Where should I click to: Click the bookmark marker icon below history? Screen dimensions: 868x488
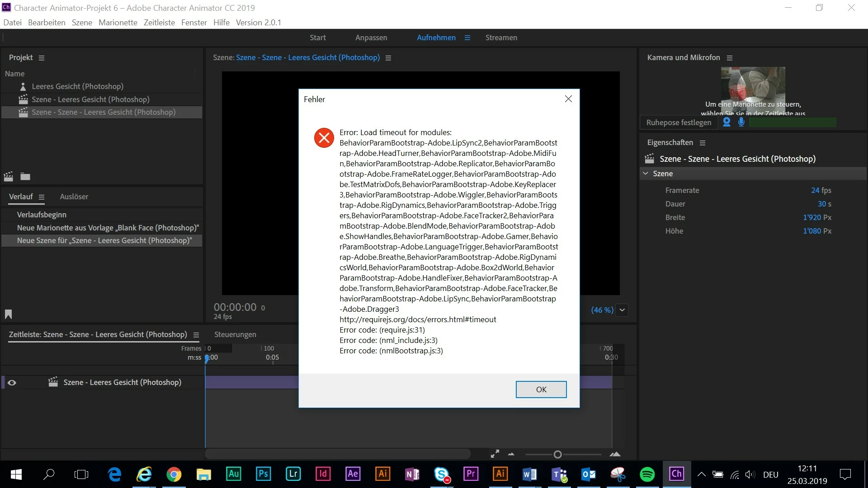[x=8, y=314]
